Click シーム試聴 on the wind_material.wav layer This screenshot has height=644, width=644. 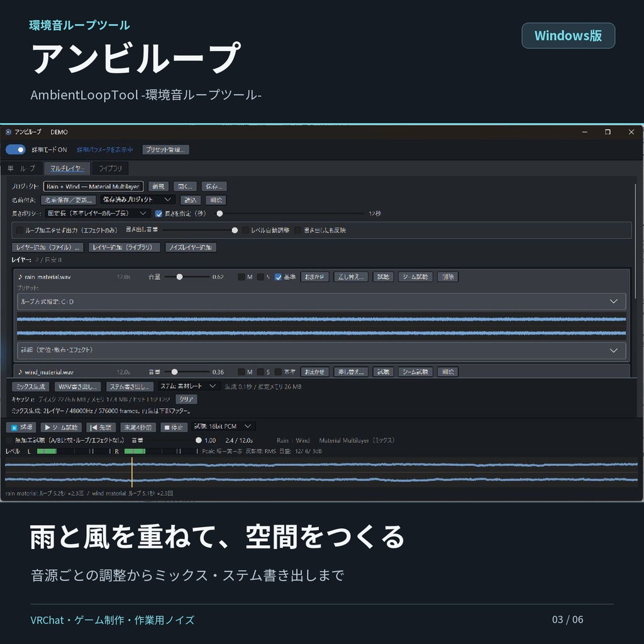tap(415, 372)
